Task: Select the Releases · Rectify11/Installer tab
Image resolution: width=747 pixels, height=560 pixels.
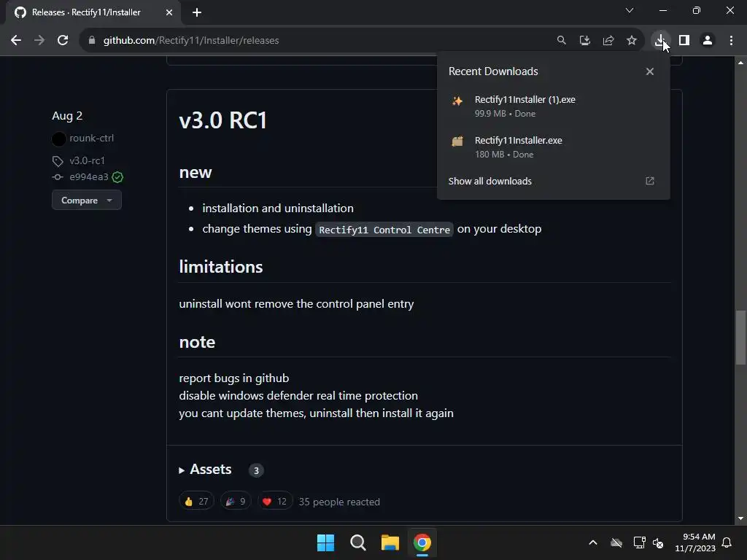Action: coord(93,12)
